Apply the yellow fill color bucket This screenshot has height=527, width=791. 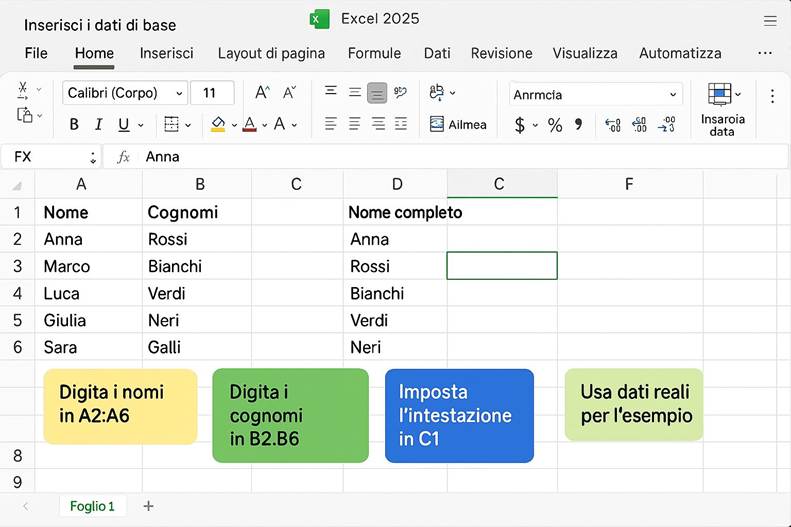(218, 124)
